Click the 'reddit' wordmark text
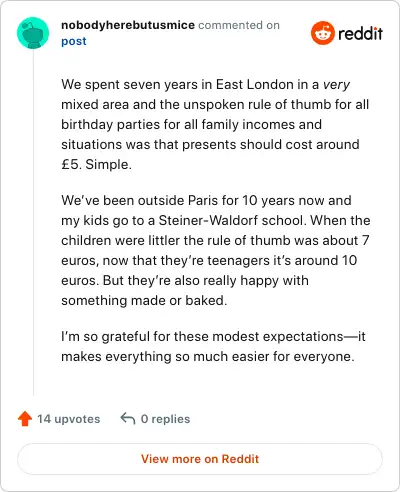The width and height of the screenshot is (400, 492). 360,33
